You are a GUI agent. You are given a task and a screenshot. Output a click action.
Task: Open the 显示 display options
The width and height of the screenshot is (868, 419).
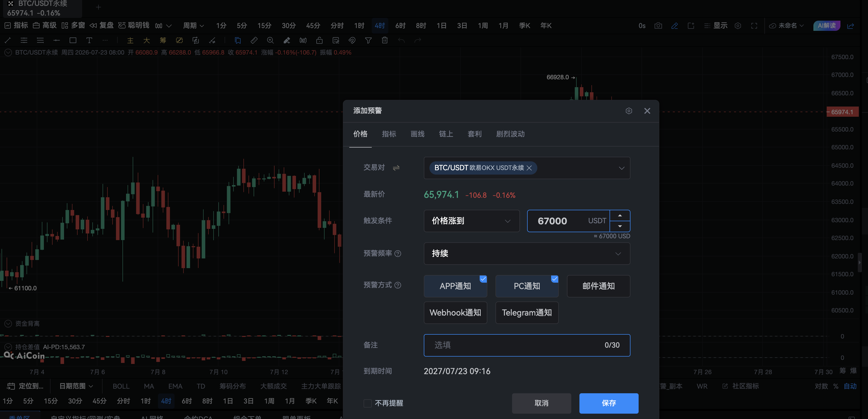pos(716,25)
